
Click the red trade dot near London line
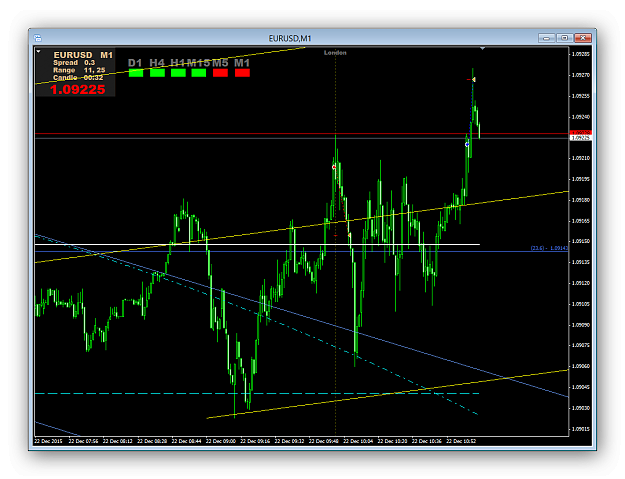(x=334, y=167)
